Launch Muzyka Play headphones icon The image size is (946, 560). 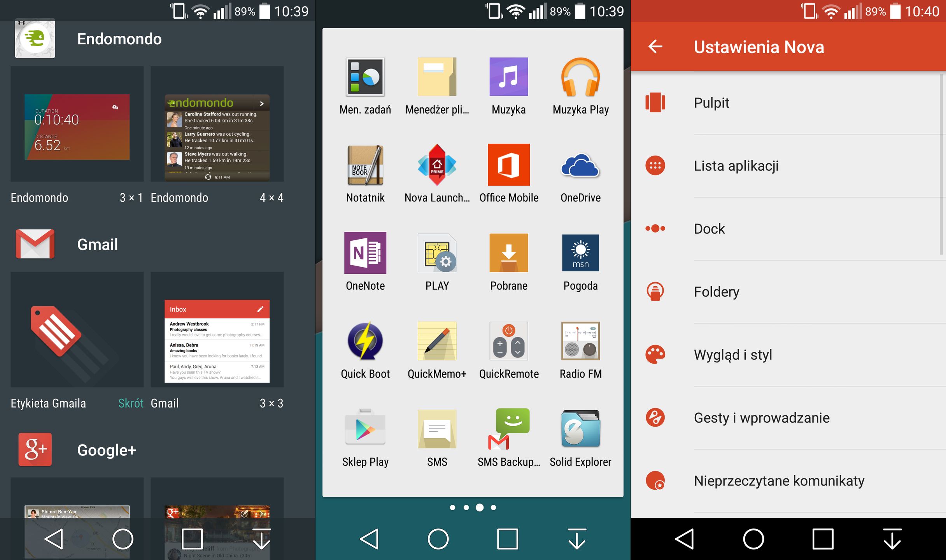[580, 77]
